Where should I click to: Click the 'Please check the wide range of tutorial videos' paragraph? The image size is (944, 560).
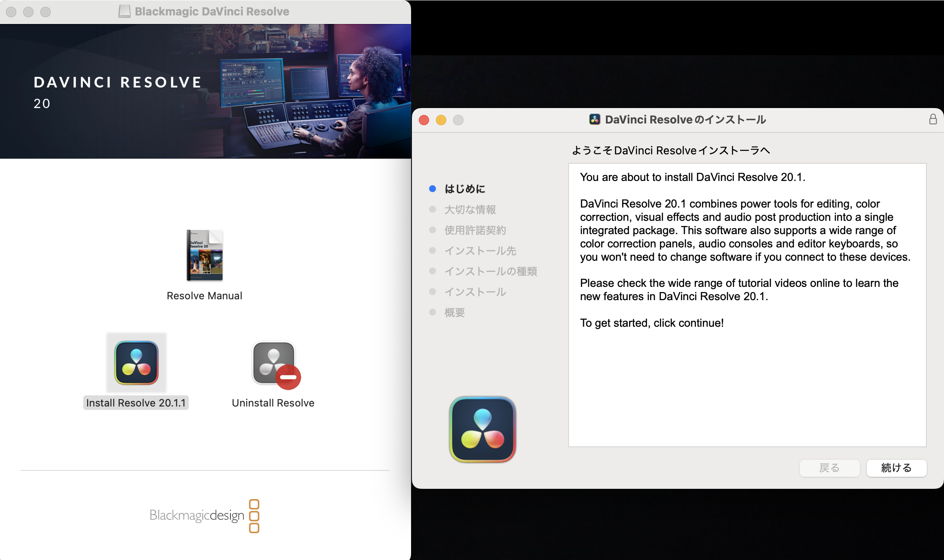click(x=739, y=289)
